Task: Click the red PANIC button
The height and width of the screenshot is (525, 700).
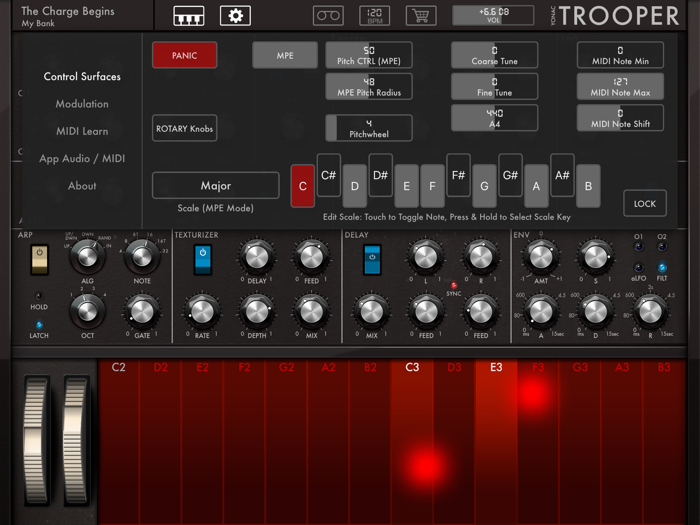Action: tap(184, 55)
